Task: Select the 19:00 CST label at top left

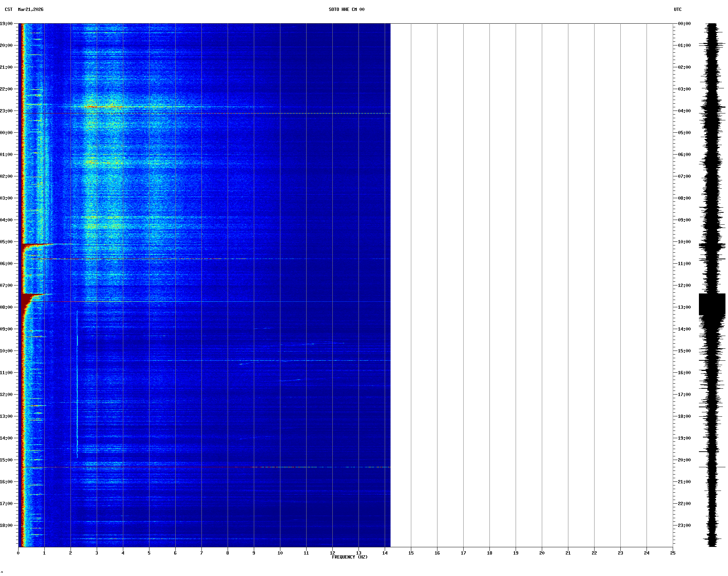Action: [x=6, y=24]
